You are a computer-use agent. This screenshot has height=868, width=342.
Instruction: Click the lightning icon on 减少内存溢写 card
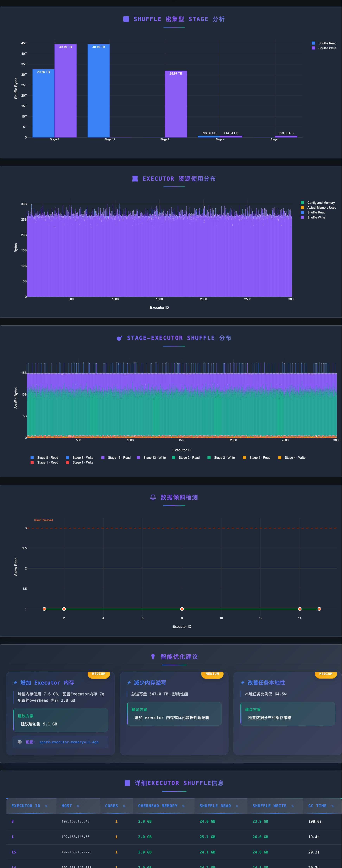click(x=129, y=683)
